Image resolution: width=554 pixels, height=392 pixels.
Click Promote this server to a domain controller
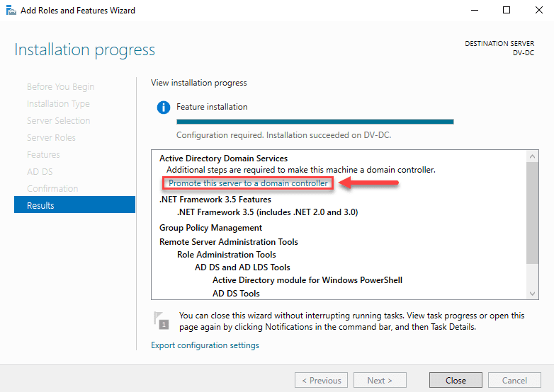pyautogui.click(x=248, y=183)
